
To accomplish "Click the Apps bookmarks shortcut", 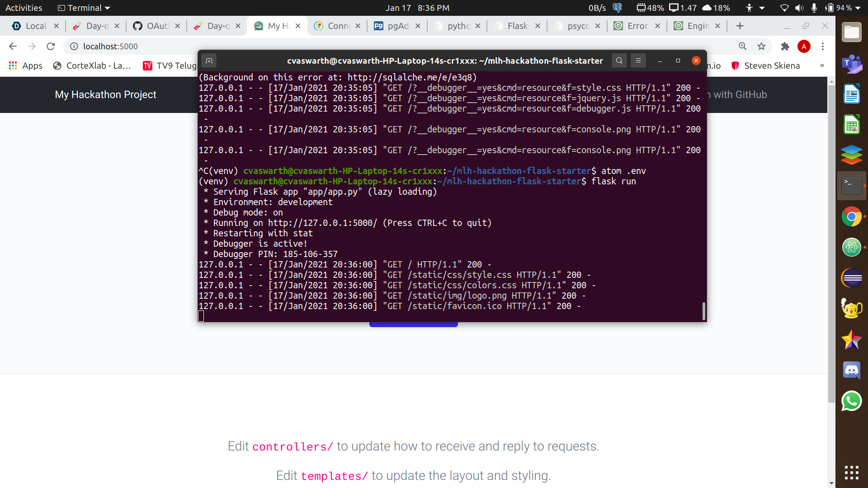I will pyautogui.click(x=26, y=66).
